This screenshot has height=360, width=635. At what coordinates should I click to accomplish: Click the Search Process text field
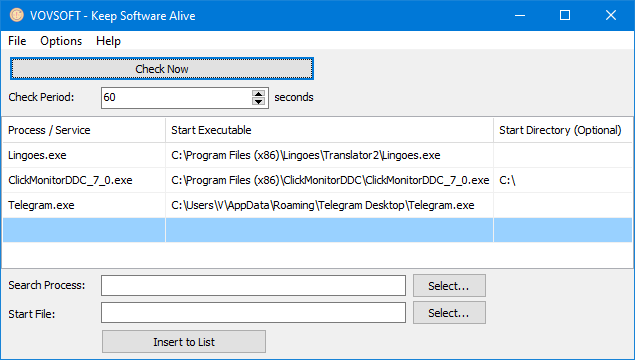click(254, 285)
